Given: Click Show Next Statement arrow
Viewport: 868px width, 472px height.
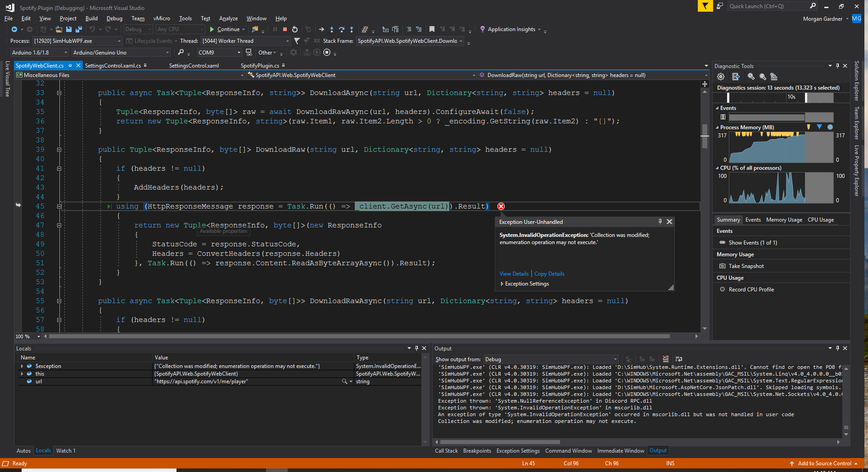Looking at the screenshot, I should [321, 29].
